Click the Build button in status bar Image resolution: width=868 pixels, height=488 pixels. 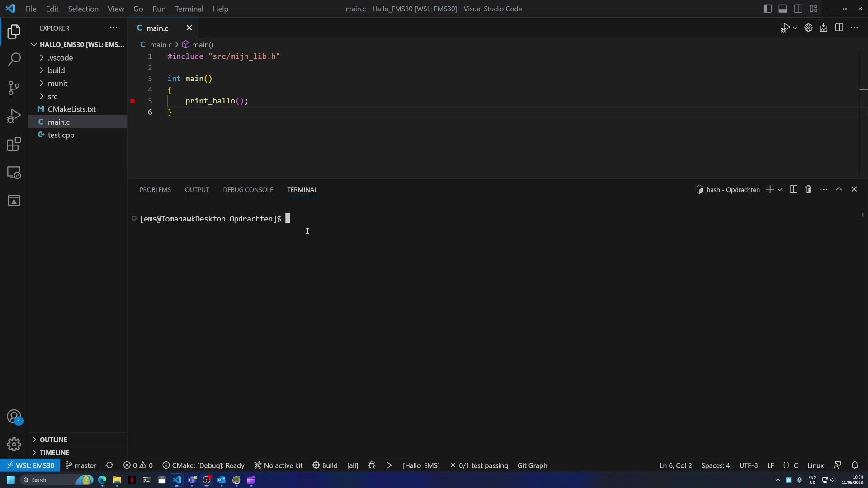tap(325, 465)
